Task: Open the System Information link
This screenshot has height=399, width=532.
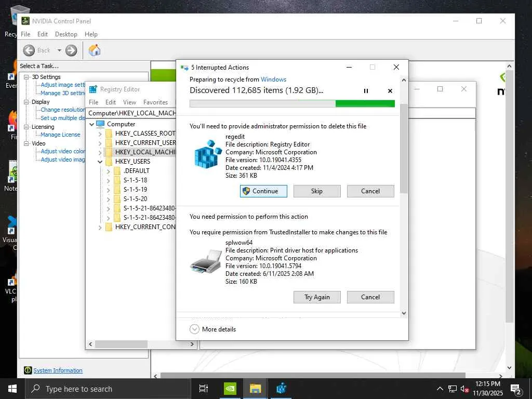Action: point(58,370)
